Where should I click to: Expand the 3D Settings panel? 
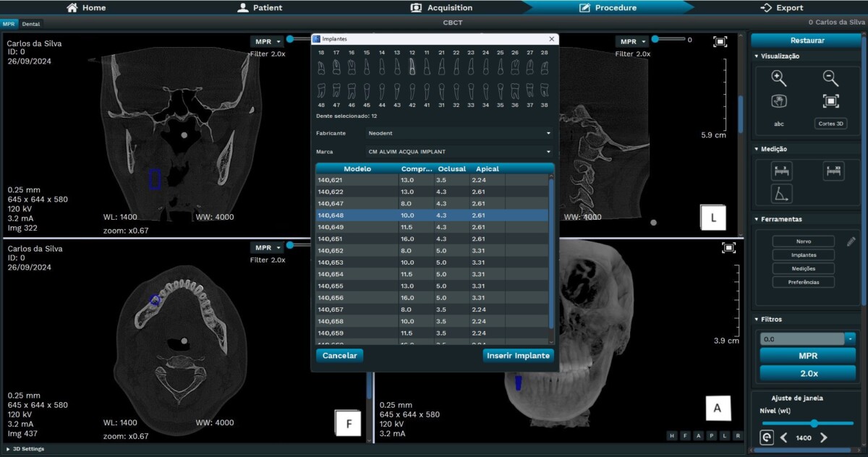pos(26,449)
